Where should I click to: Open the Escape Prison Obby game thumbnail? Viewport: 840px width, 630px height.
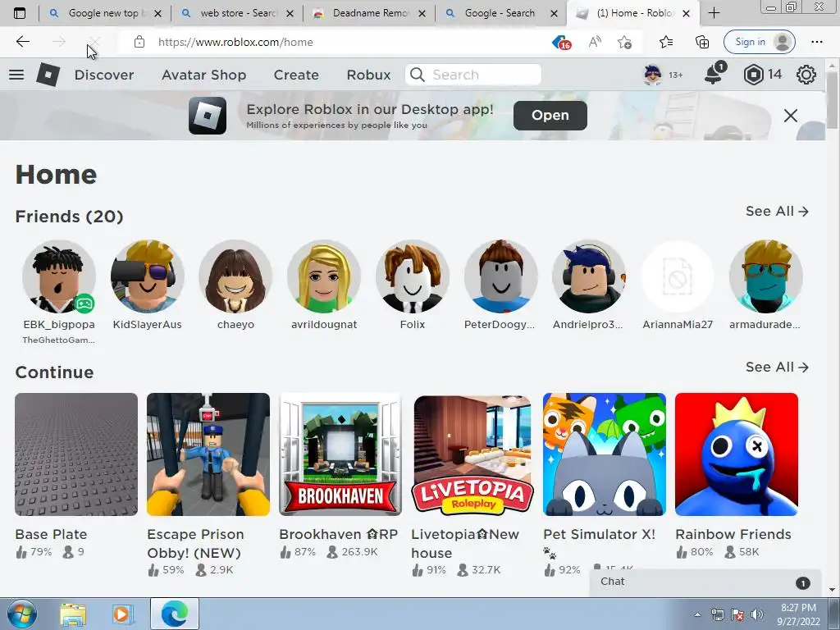(x=208, y=454)
